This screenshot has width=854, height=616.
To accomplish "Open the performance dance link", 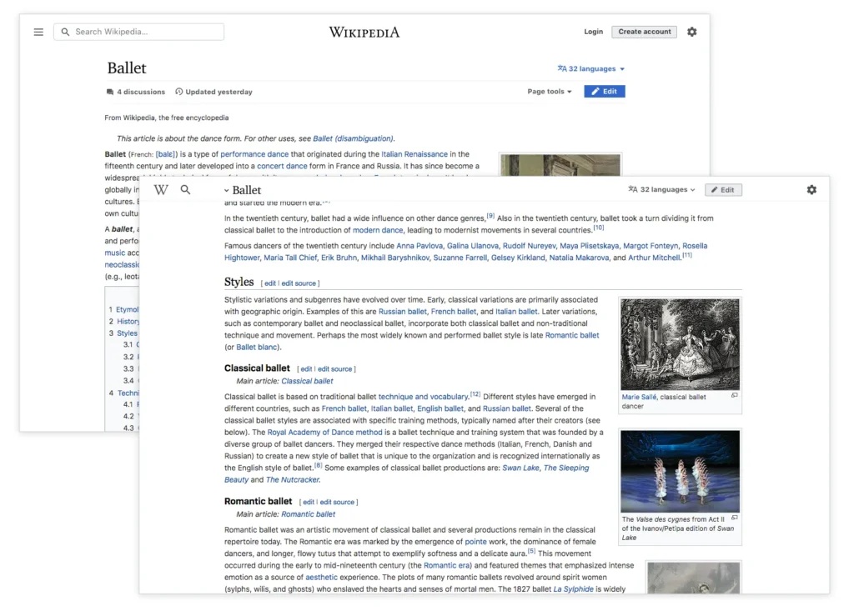I will 254,154.
